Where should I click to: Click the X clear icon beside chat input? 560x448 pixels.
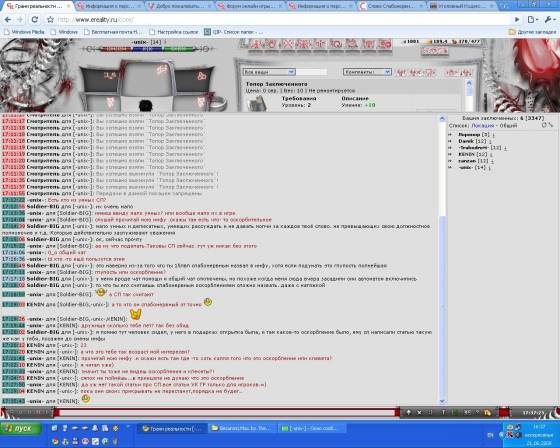(x=419, y=413)
